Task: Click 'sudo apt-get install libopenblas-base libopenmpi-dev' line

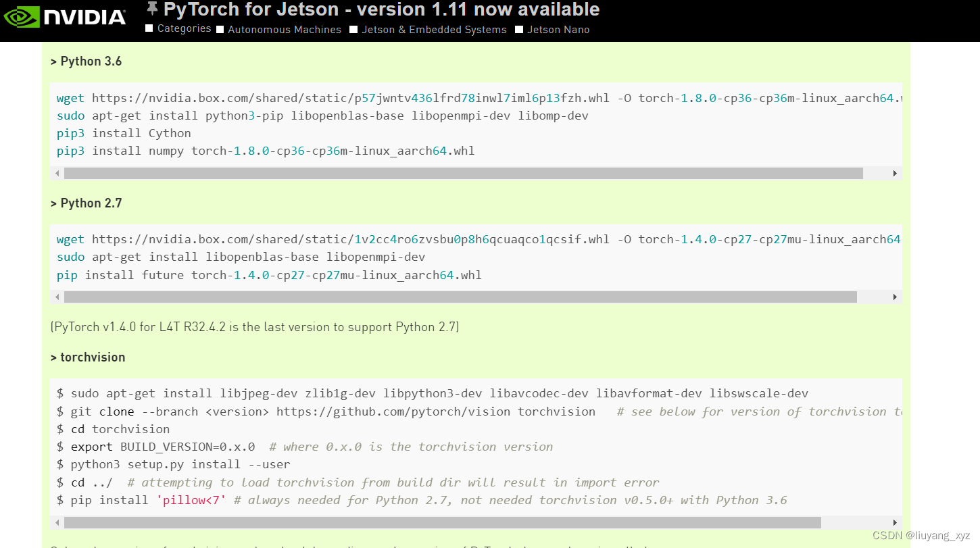Action: [x=241, y=257]
